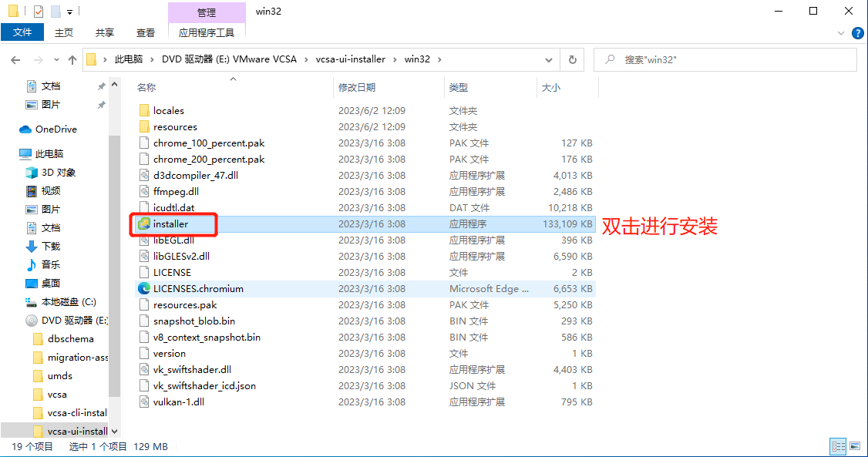This screenshot has width=868, height=457.
Task: Open the LICENSES.chromium Edge file icon
Action: pyautogui.click(x=144, y=288)
